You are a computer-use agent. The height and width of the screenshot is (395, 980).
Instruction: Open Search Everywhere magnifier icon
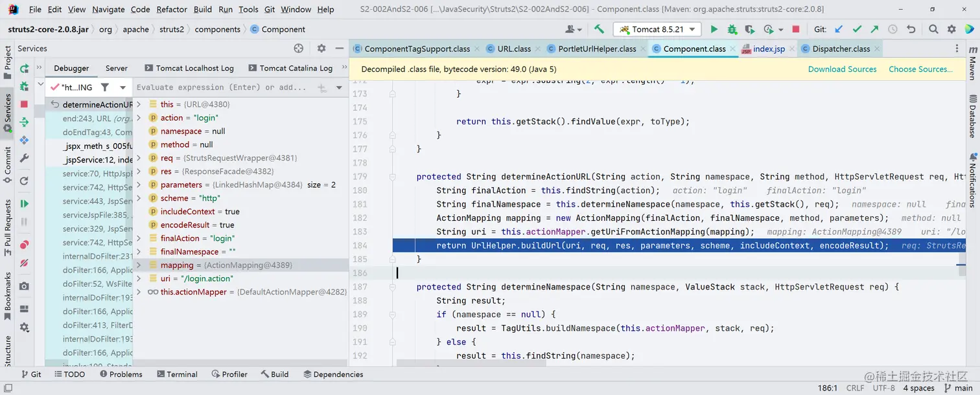tap(933, 29)
